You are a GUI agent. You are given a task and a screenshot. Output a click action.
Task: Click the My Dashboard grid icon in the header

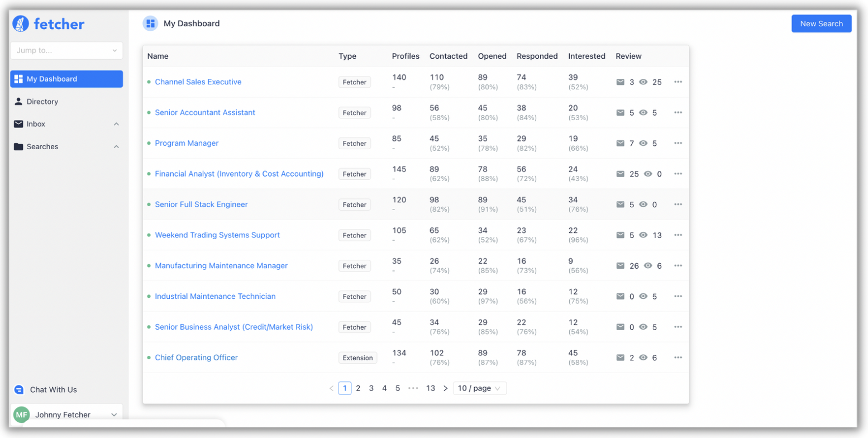(149, 23)
